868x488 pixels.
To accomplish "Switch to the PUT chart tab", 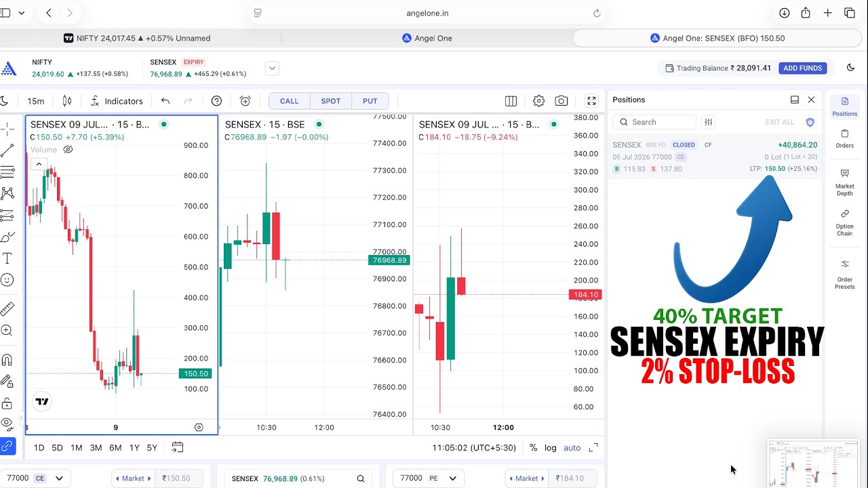I will pos(370,101).
